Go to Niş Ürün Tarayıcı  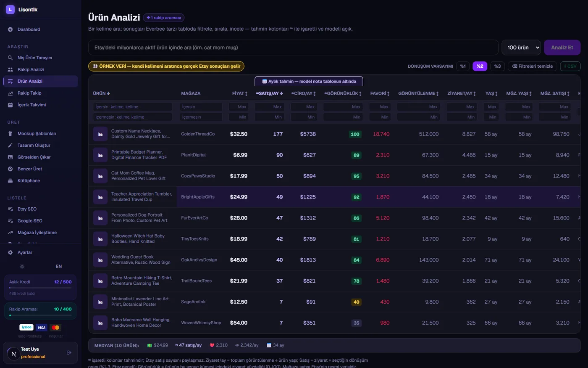(x=40, y=58)
